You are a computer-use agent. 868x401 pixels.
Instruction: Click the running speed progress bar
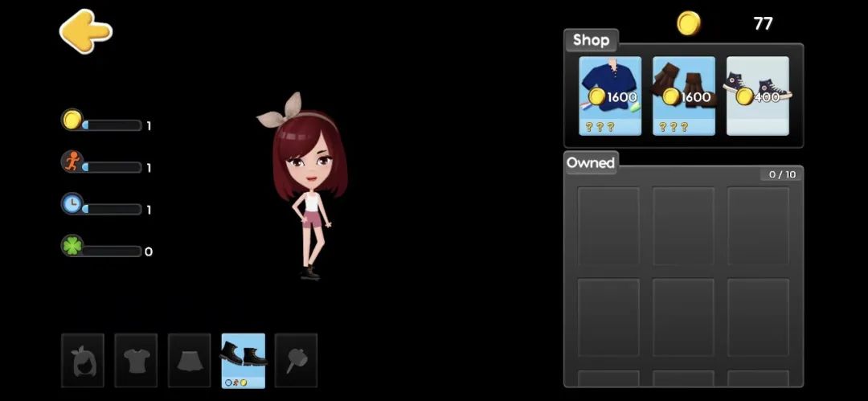(111, 167)
